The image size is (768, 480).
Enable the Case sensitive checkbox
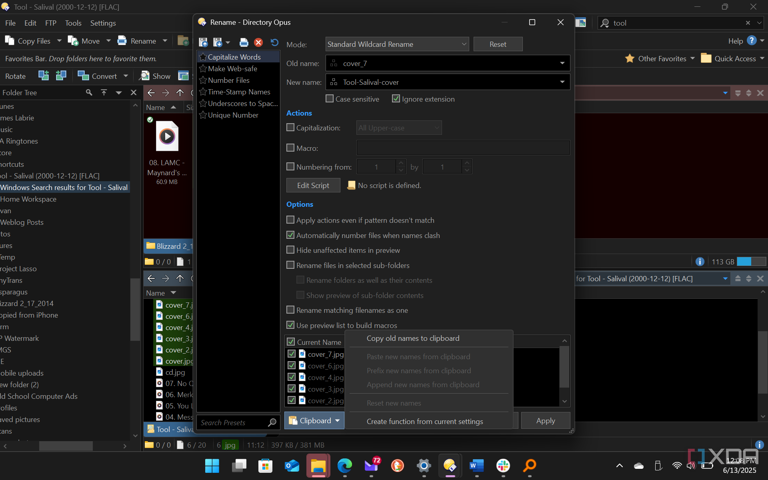pos(330,99)
